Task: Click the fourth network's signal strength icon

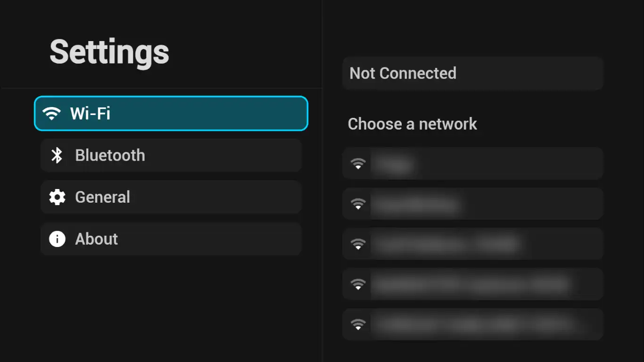Action: tap(358, 284)
